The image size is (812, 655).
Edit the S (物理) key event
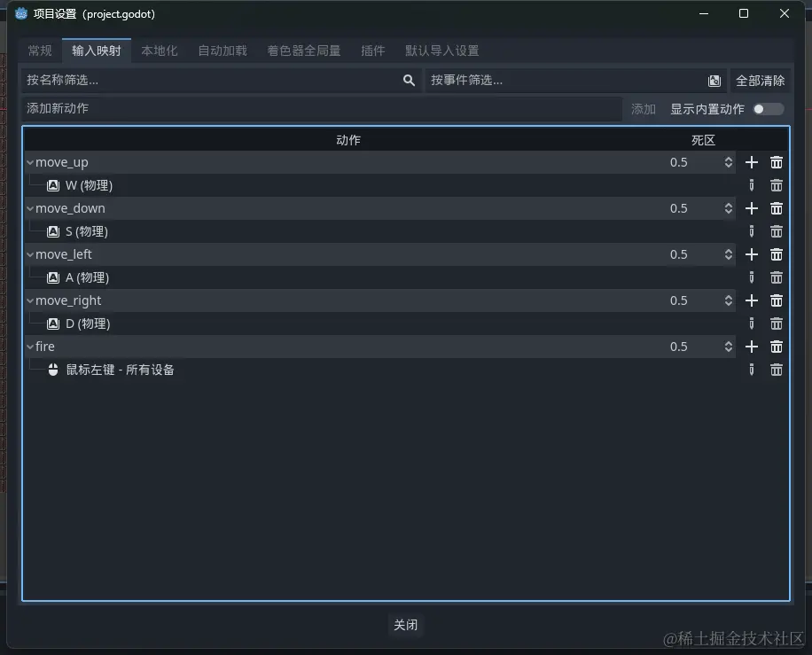pos(752,231)
